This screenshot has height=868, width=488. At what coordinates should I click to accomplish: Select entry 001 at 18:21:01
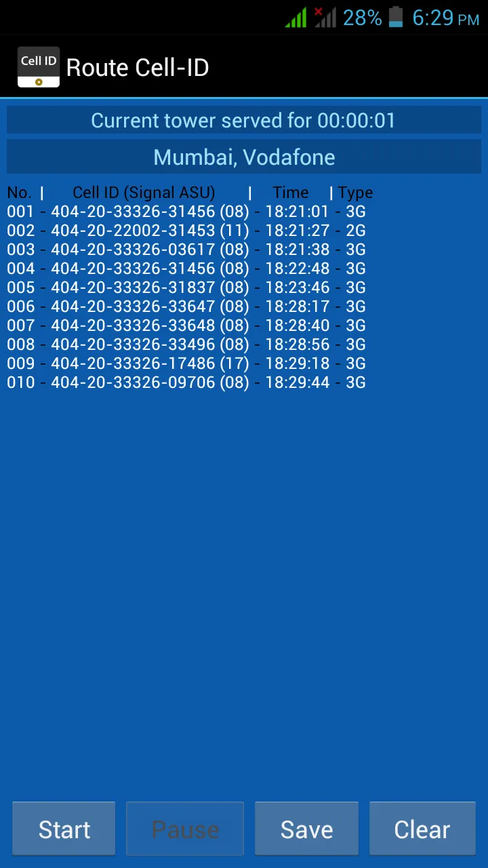pyautogui.click(x=186, y=212)
